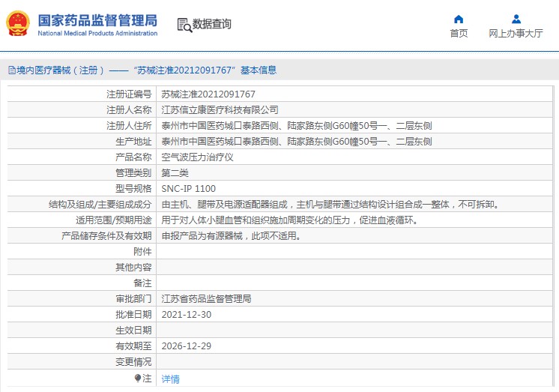The image size is (559, 392).
Task: Click the 结构及组成 description text
Action: coord(330,205)
